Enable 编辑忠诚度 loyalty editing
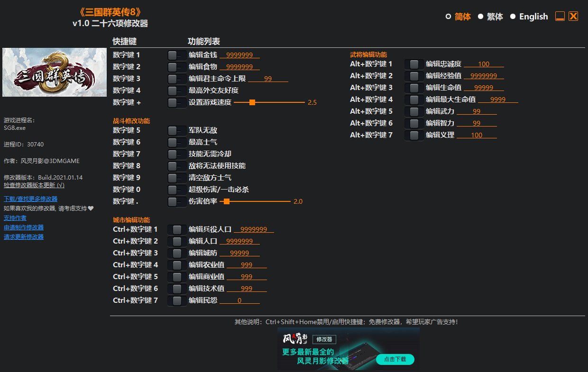The height and width of the screenshot is (372, 588). point(413,64)
